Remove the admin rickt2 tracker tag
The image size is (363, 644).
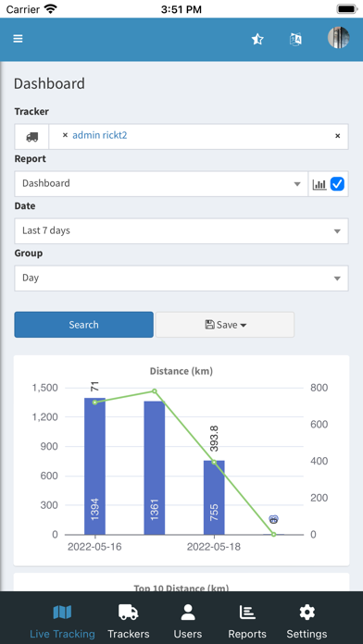65,135
